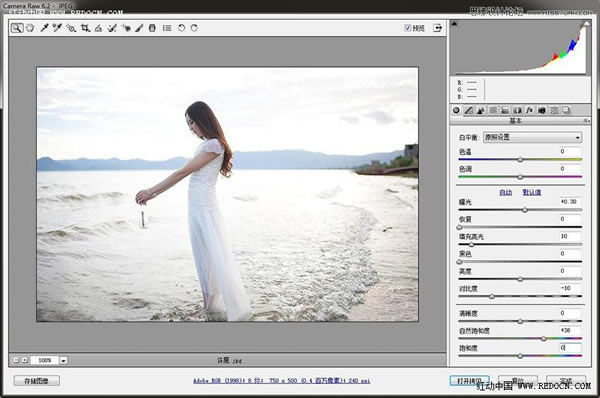Rotate image 90 degrees clockwise

194,28
